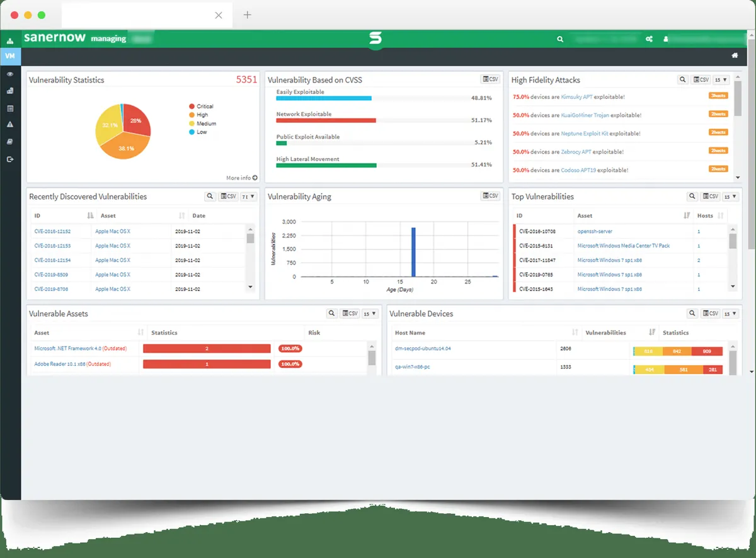This screenshot has height=558, width=756.
Task: Open Microsoft .NET Framework 4.0 asset link
Action: 67,348
